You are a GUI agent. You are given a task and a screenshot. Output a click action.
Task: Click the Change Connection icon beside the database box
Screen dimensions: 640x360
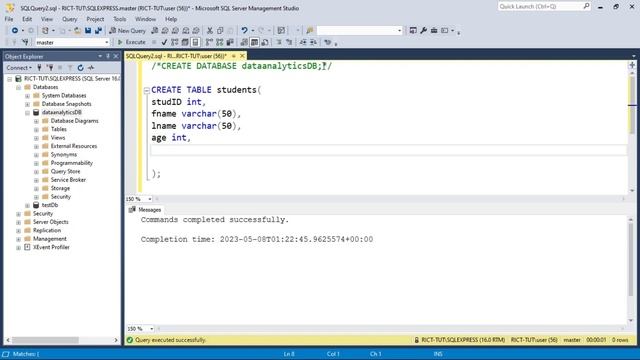[25, 42]
